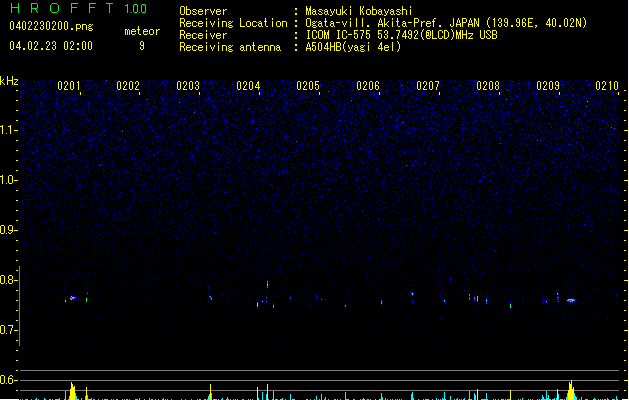629x400 pixels.
Task: Click the 0.8 kHz axis label
Action: (x=8, y=280)
